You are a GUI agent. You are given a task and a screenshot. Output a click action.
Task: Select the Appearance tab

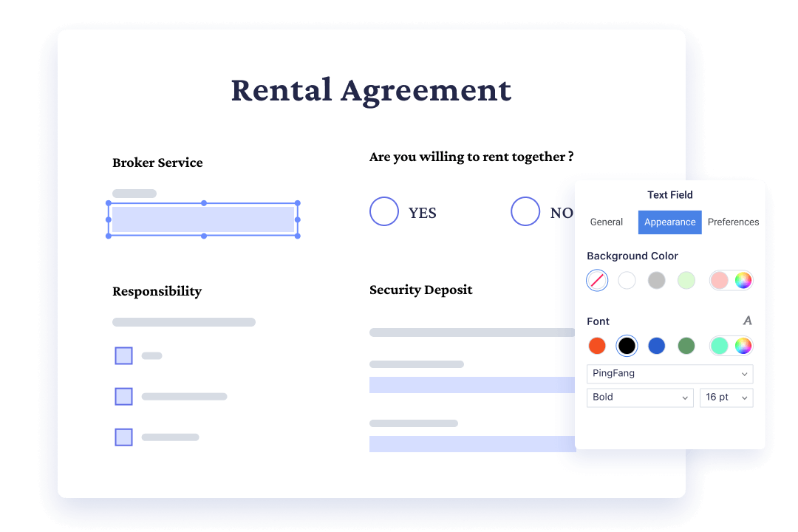tap(669, 222)
